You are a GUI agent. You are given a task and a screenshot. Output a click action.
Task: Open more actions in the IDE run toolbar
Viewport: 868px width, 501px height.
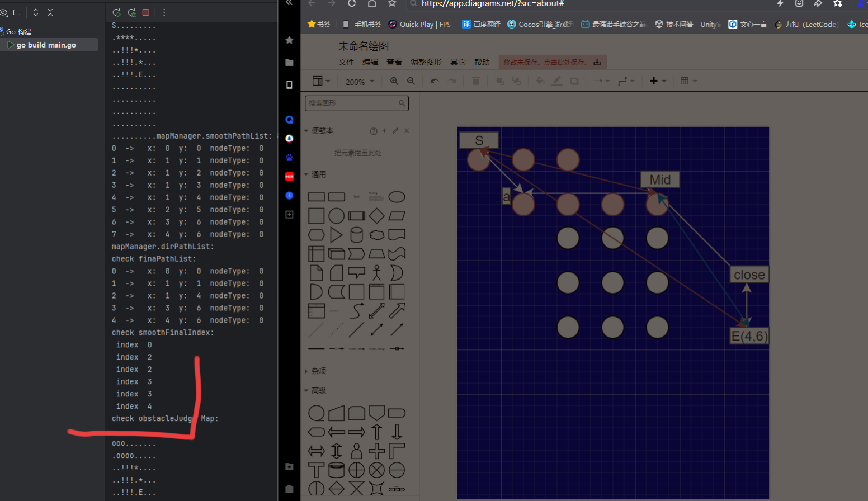click(164, 12)
